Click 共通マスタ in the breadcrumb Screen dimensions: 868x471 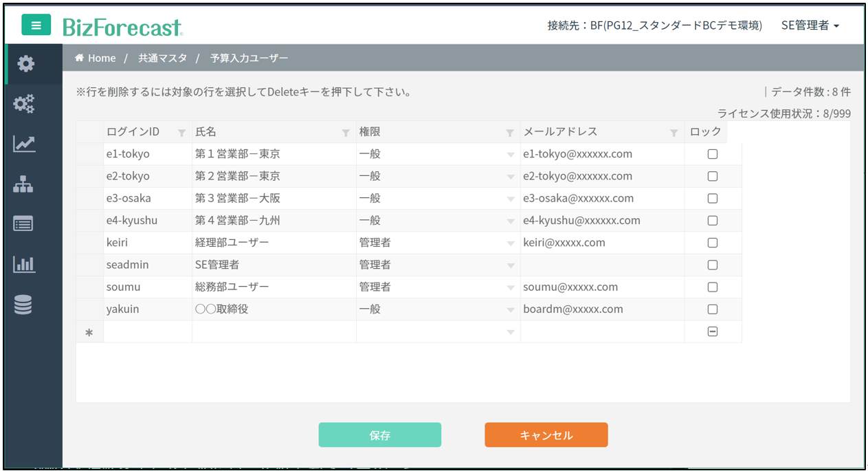point(162,58)
